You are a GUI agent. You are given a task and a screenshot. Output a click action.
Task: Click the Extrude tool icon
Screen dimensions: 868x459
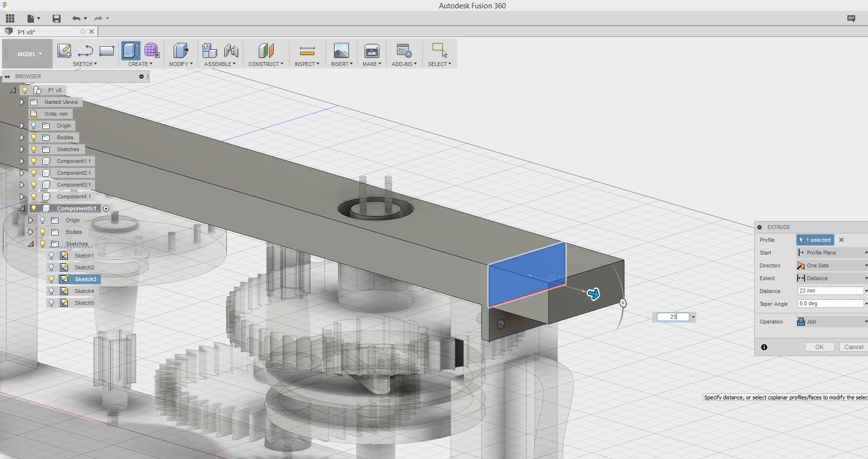pos(130,51)
